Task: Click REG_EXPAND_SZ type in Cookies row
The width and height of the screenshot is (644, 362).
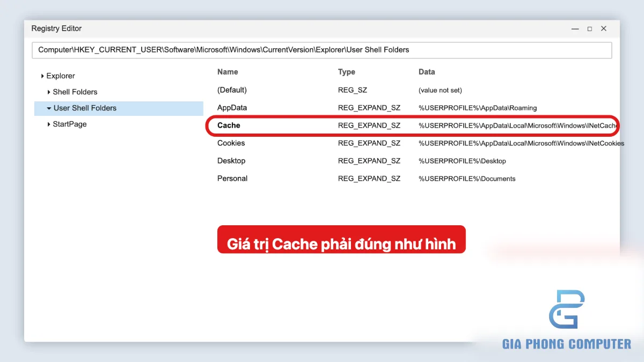Action: 369,143
